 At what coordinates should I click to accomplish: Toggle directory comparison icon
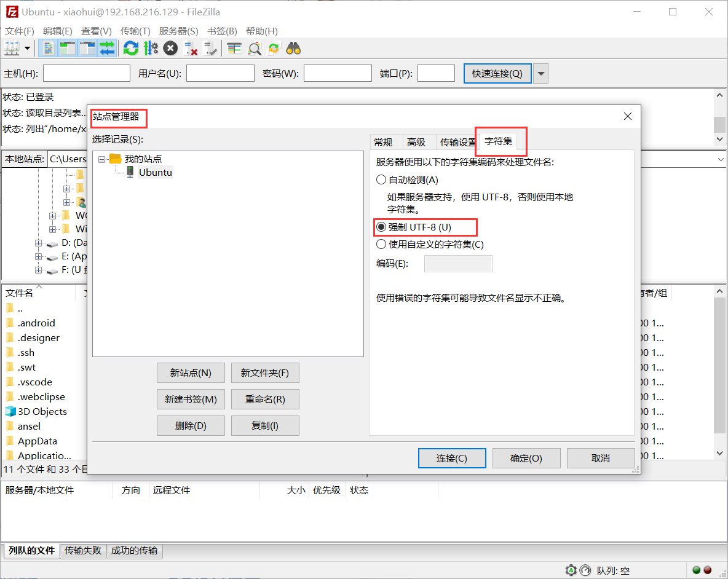tap(255, 48)
